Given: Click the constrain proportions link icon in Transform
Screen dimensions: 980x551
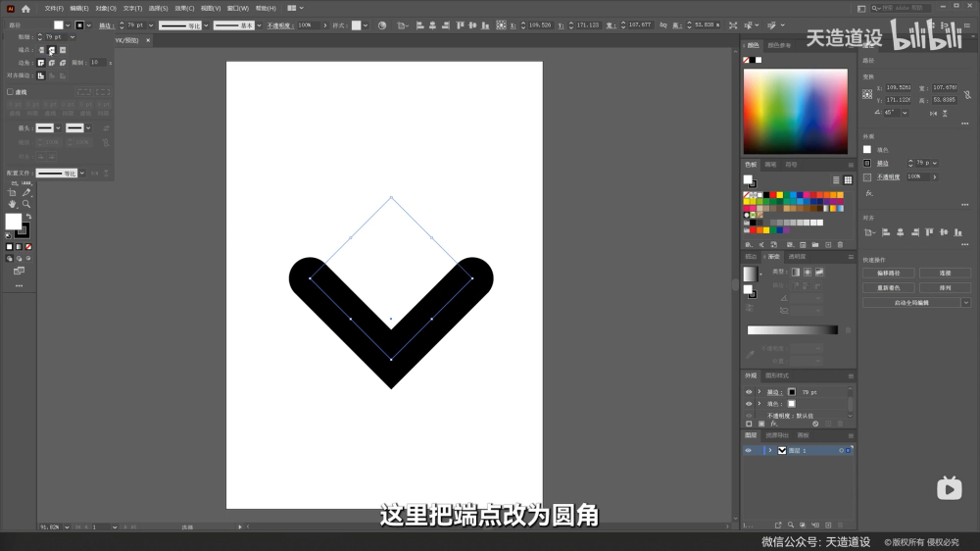Looking at the screenshot, I should 967,94.
